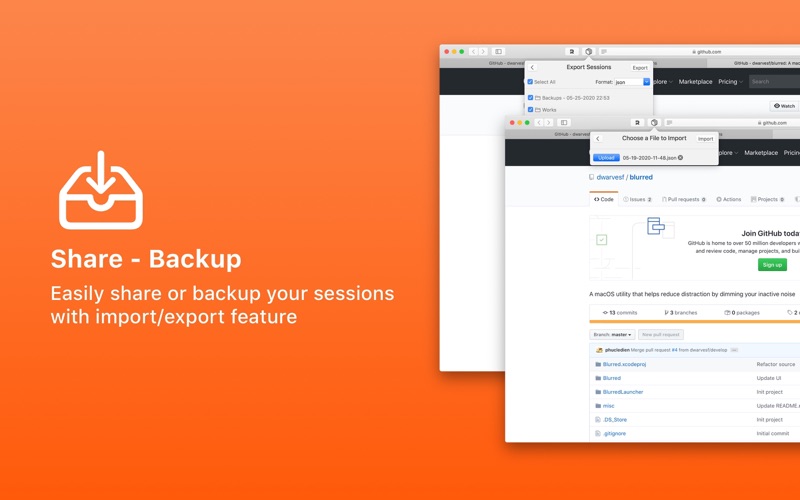Viewport: 800px width, 500px height.
Task: Click the blue Upload button
Action: (606, 158)
